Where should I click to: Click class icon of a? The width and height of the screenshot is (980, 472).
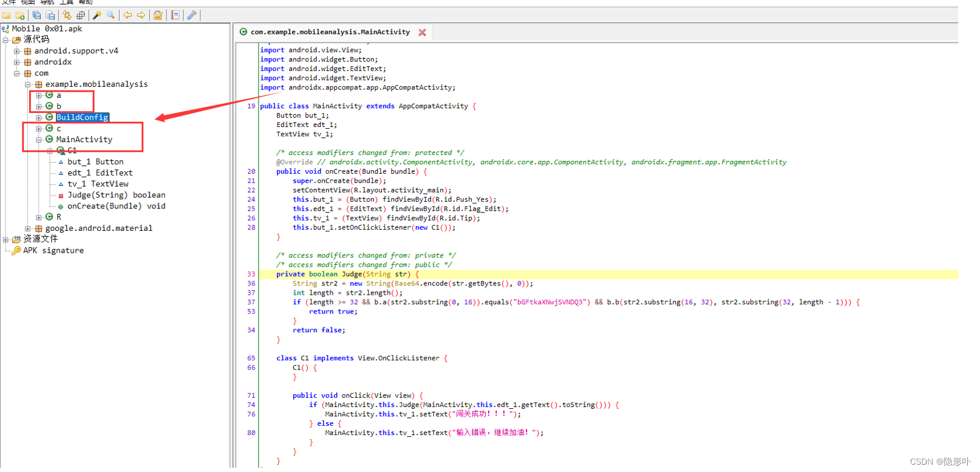pyautogui.click(x=49, y=95)
